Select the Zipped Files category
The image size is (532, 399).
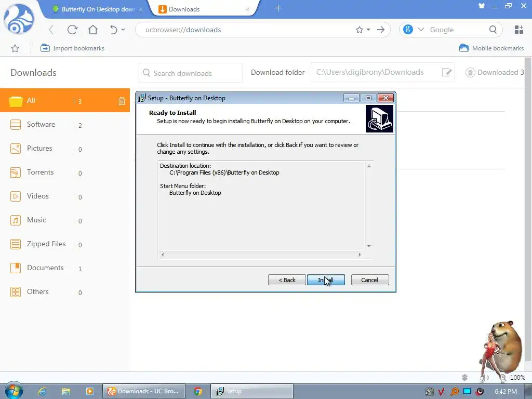point(65,244)
